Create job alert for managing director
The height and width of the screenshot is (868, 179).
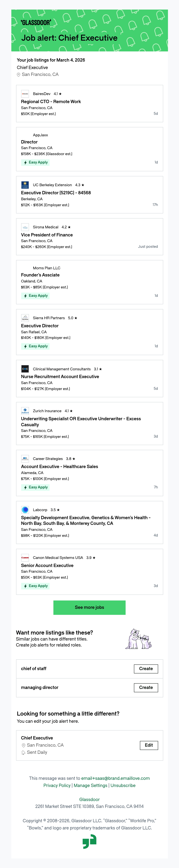click(x=146, y=687)
